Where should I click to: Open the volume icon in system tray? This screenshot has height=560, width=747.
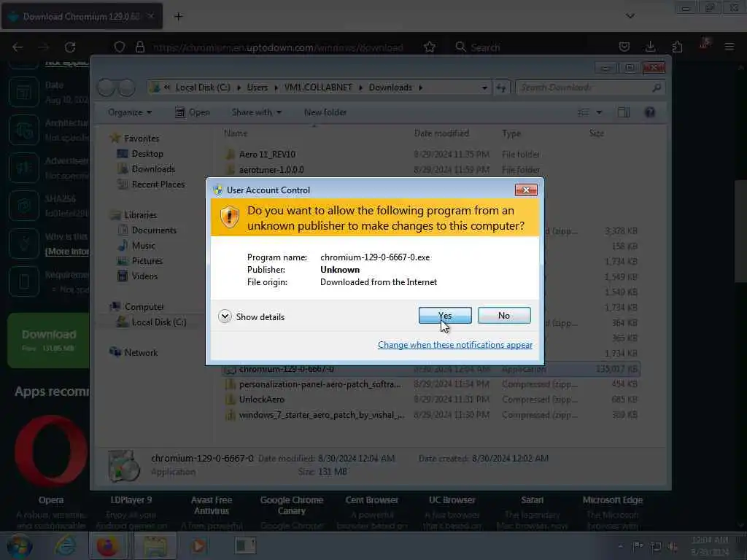coord(673,546)
